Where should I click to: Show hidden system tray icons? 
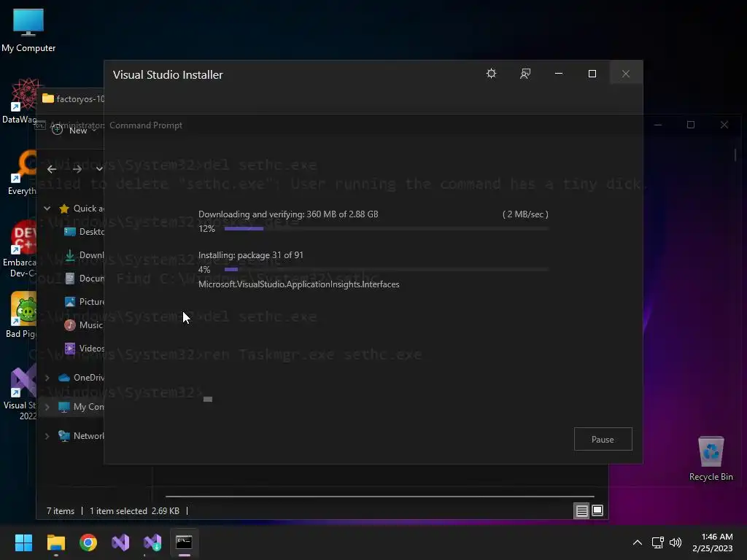(638, 542)
